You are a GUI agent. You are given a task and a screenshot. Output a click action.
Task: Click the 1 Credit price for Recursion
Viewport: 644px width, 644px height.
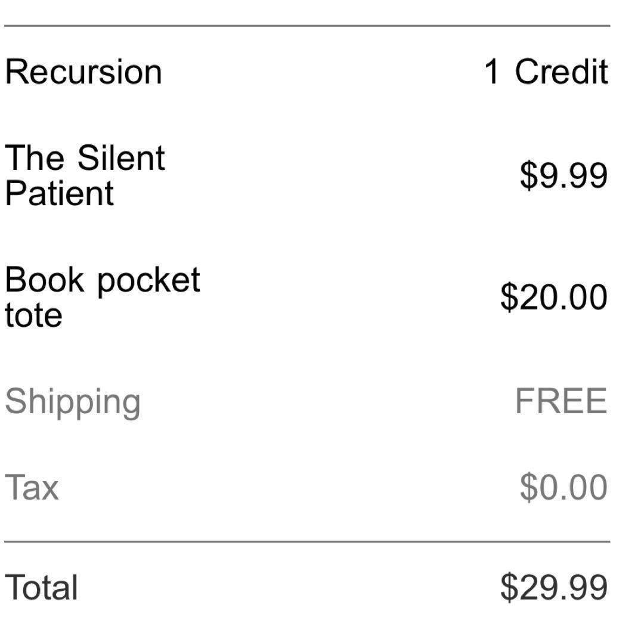point(546,72)
